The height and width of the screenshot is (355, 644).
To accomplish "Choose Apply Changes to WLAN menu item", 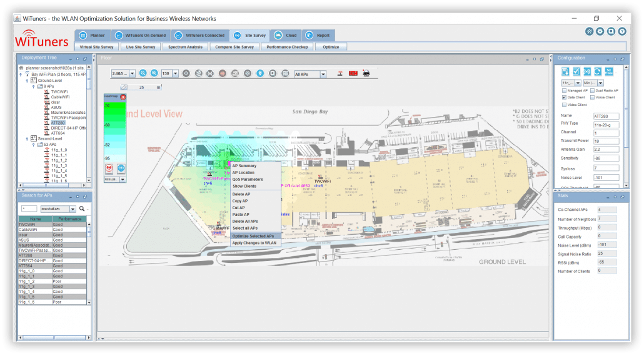I will click(256, 243).
